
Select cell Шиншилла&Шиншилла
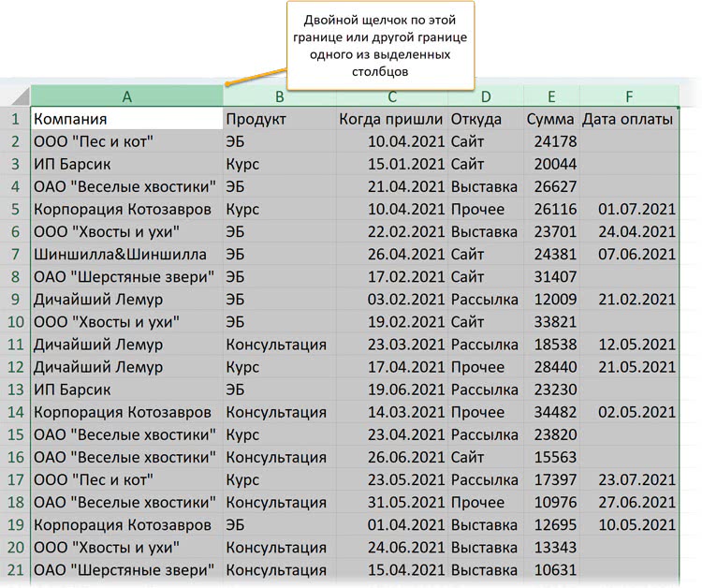[126, 254]
